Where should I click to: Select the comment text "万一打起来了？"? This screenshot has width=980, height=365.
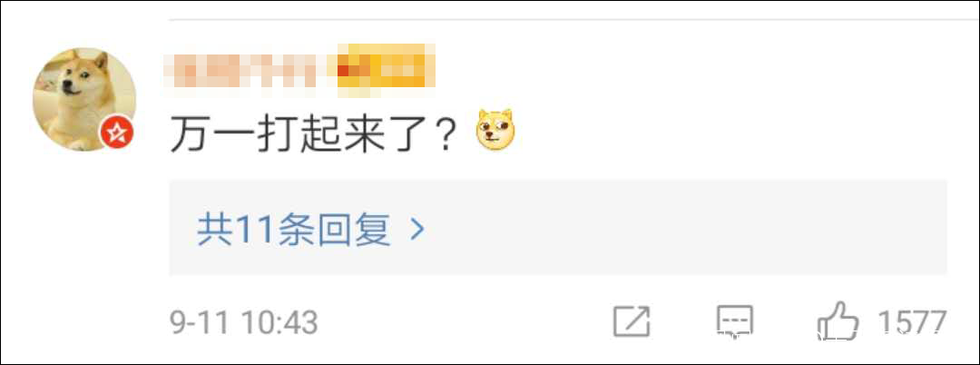point(312,133)
